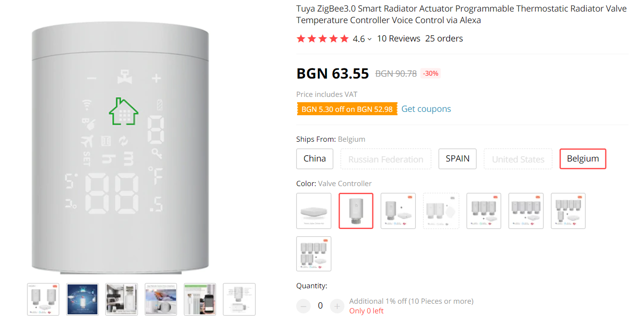Choose Belgium ships-from option
Image resolution: width=644 pixels, height=323 pixels.
(x=583, y=159)
